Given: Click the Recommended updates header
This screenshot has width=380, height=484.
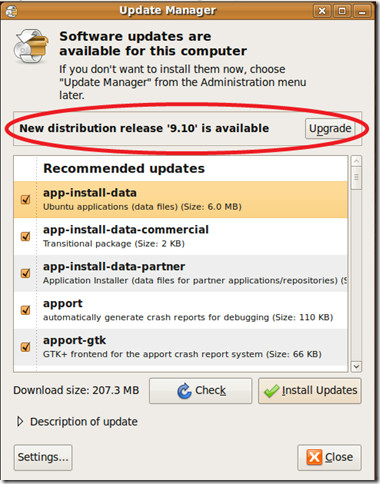Looking at the screenshot, I should click(124, 169).
